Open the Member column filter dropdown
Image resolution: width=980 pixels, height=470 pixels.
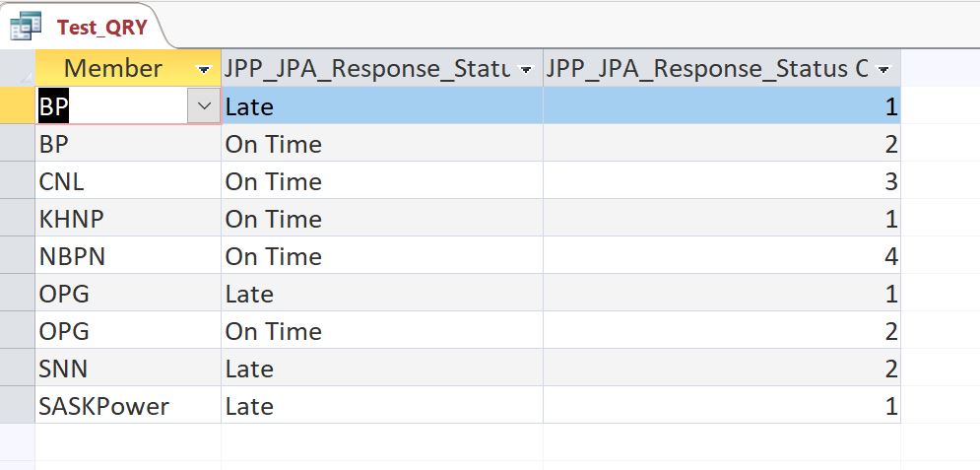tap(205, 69)
